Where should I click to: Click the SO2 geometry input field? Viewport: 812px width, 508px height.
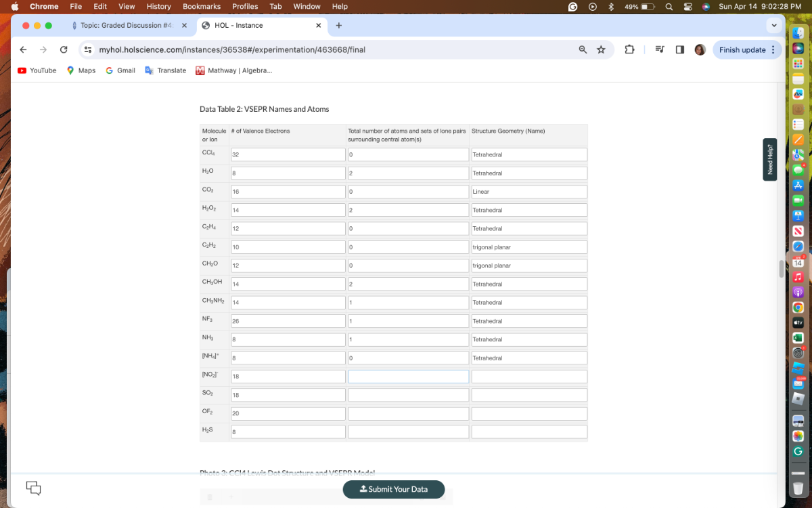click(x=528, y=394)
